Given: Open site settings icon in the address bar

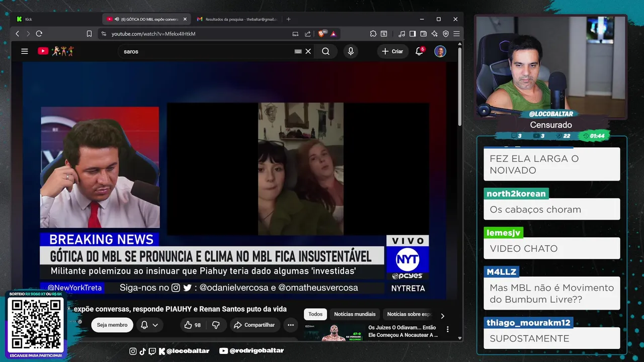Looking at the screenshot, I should click(104, 34).
